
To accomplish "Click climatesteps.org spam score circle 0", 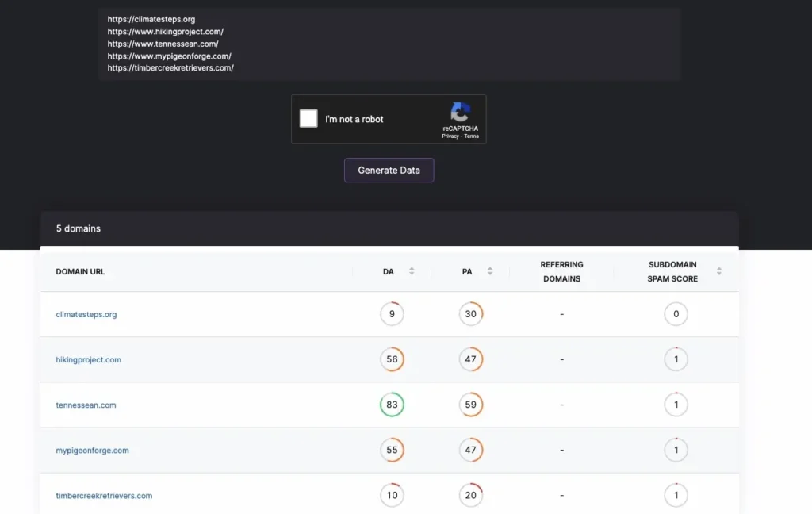I will 676,315.
